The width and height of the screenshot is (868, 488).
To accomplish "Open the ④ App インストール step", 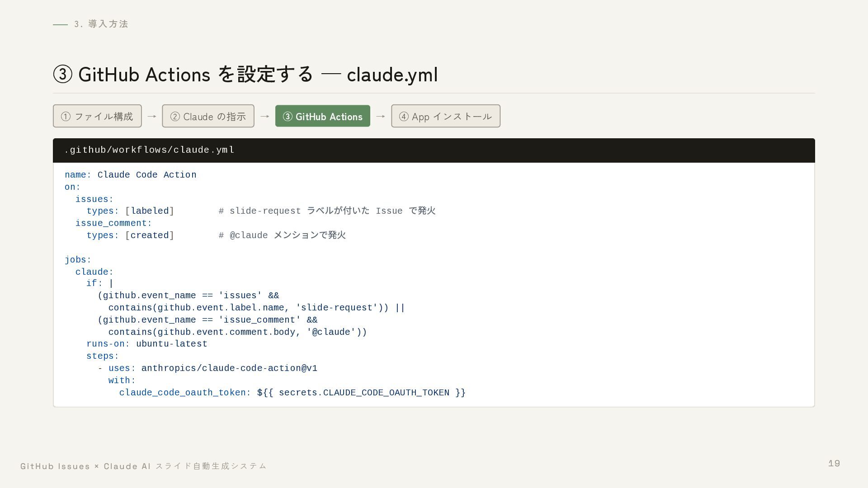I will 446,116.
